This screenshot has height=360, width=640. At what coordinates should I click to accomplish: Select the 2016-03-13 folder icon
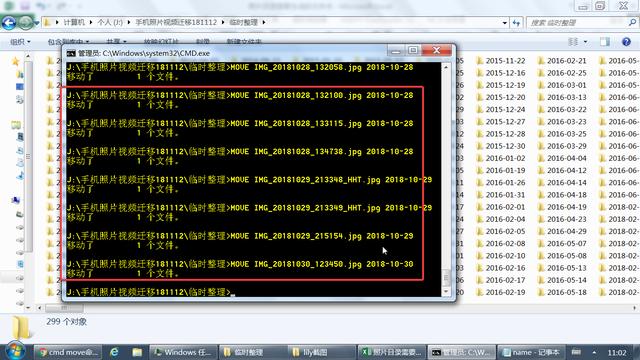point(541,98)
